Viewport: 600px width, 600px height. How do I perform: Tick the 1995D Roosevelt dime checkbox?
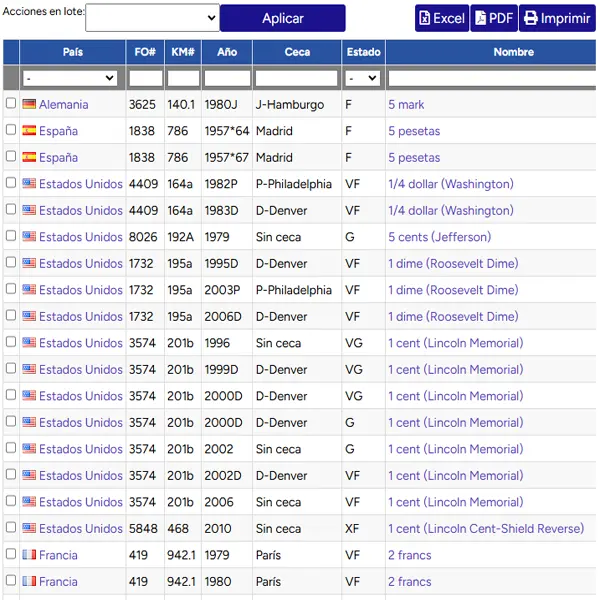pyautogui.click(x=11, y=262)
